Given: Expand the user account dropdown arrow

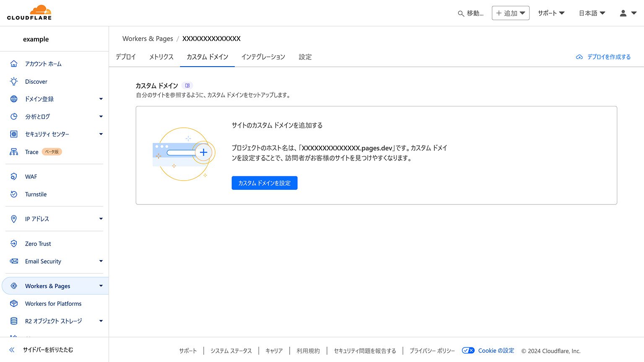Looking at the screenshot, I should 634,13.
